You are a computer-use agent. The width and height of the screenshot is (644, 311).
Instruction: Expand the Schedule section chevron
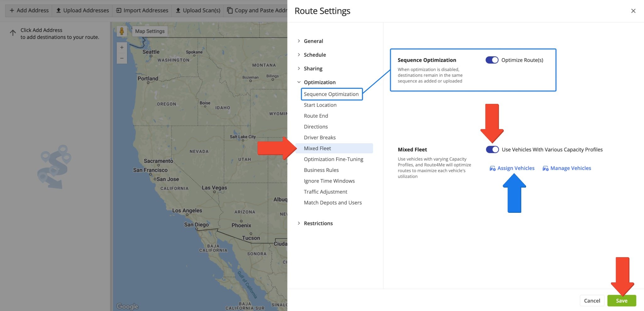tap(299, 55)
